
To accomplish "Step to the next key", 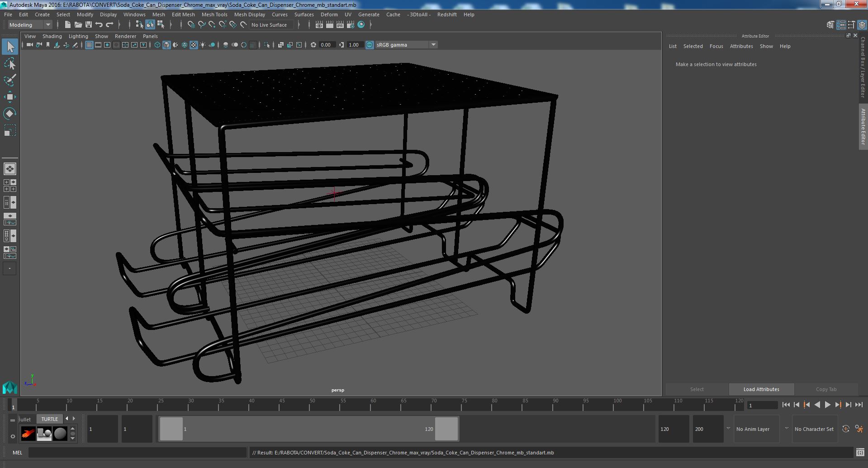I will (x=838, y=405).
